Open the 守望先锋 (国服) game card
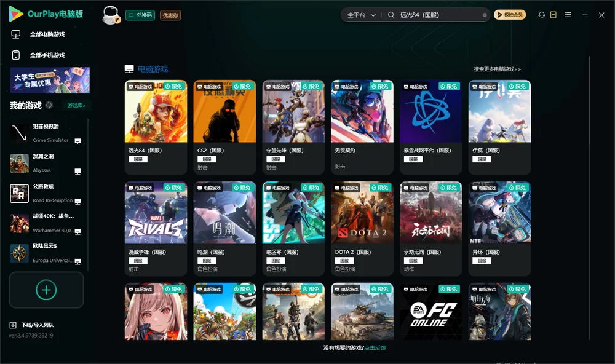Screen dimensions: 615x364 pos(293,127)
